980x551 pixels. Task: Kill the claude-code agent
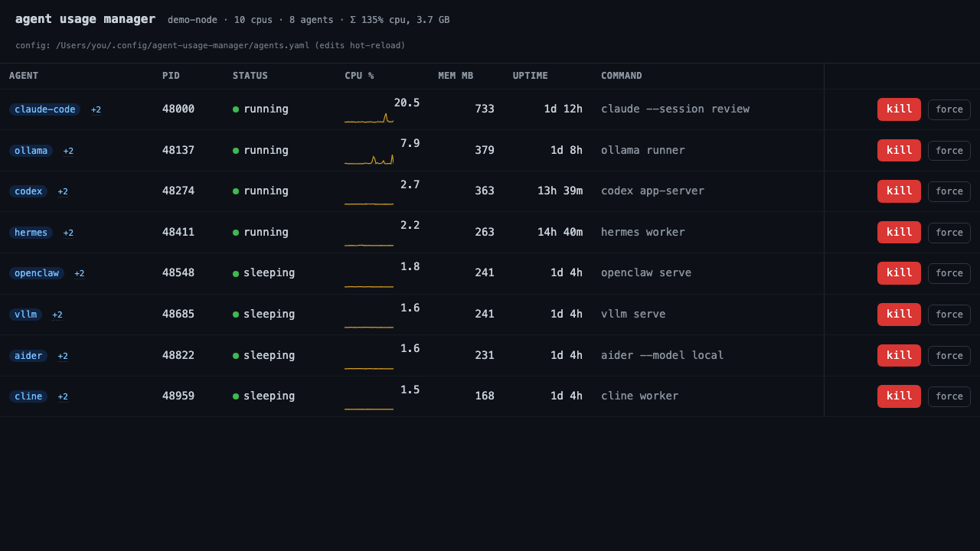coord(899,109)
